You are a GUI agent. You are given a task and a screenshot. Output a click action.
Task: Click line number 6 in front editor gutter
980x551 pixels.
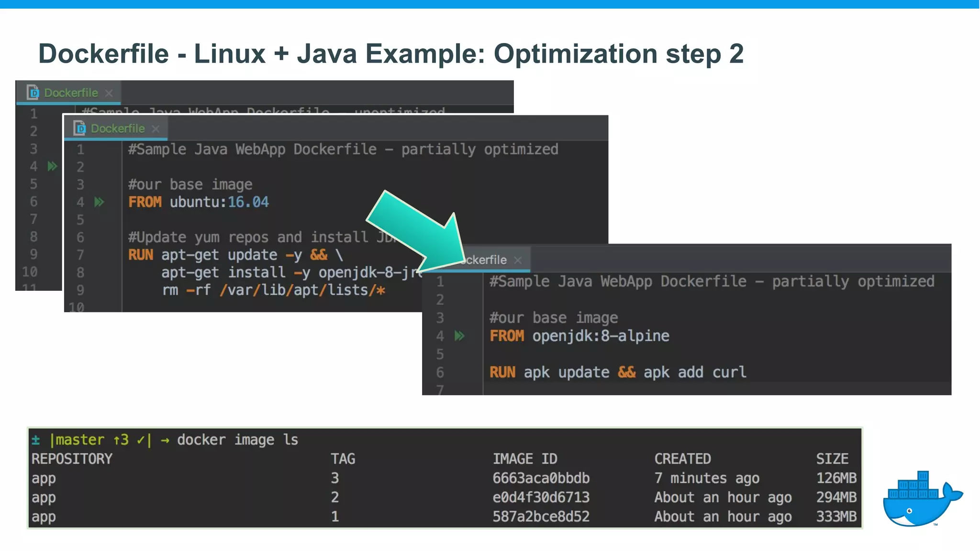pyautogui.click(x=440, y=372)
